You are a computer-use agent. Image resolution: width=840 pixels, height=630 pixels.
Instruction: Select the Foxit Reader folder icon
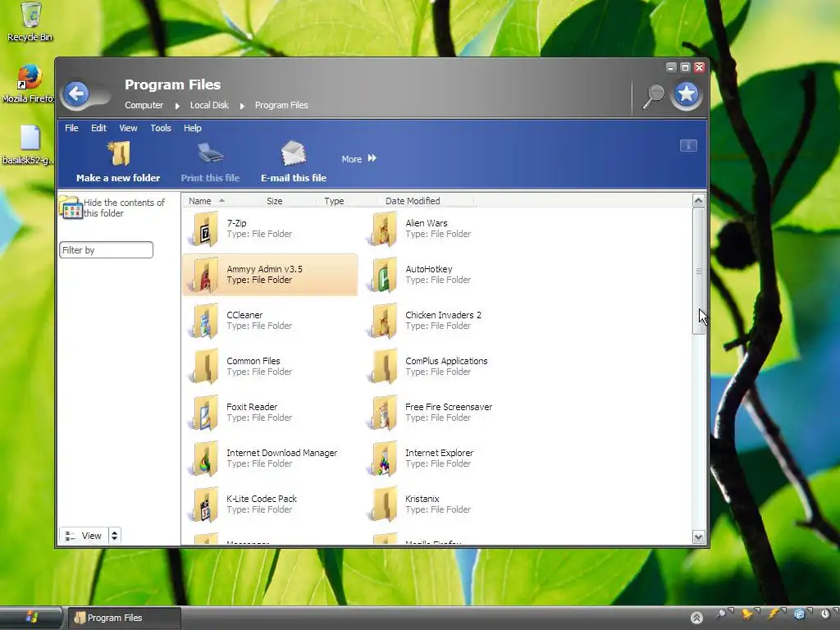click(x=204, y=413)
